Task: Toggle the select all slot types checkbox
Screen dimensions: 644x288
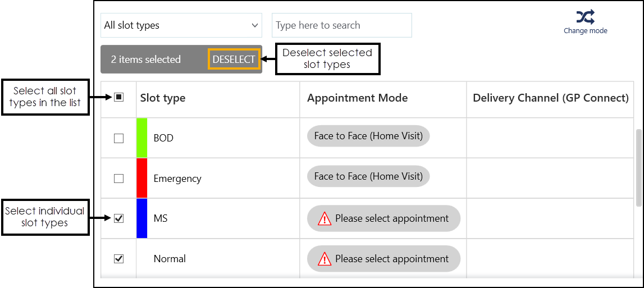Action: click(x=118, y=97)
